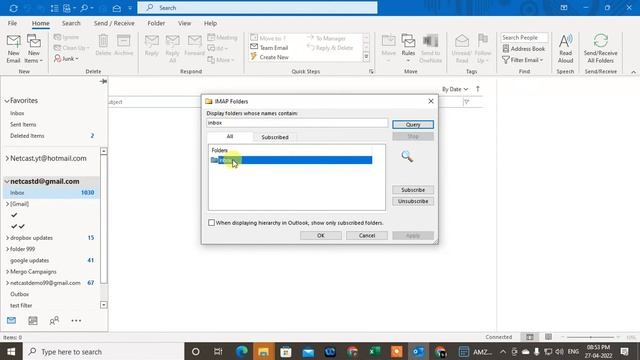Switch to the Home ribbon tab

[41, 23]
